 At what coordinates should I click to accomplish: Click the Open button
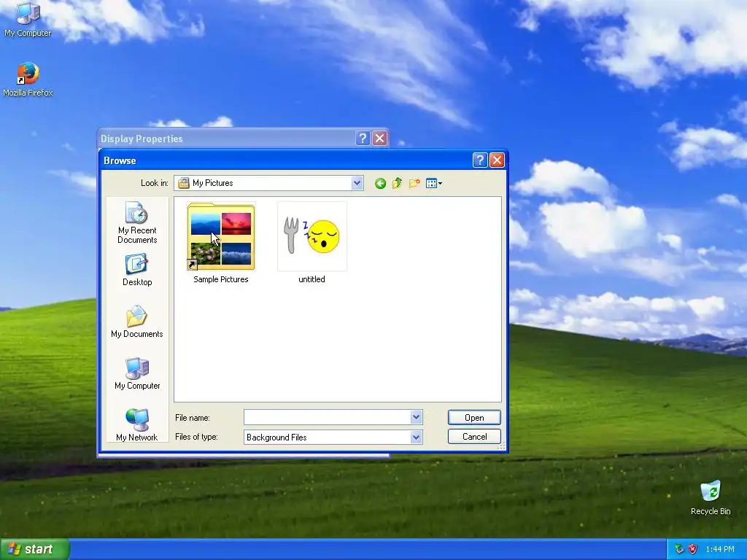[474, 418]
